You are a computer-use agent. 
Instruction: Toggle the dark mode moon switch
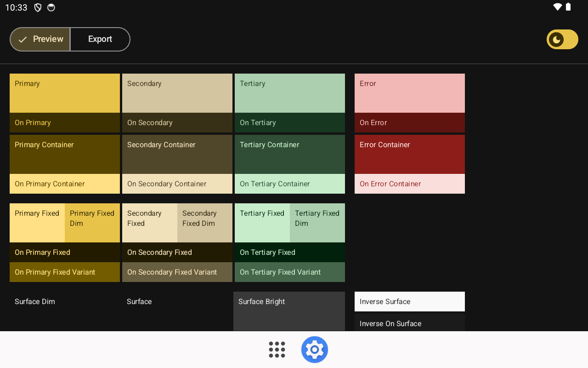(562, 40)
